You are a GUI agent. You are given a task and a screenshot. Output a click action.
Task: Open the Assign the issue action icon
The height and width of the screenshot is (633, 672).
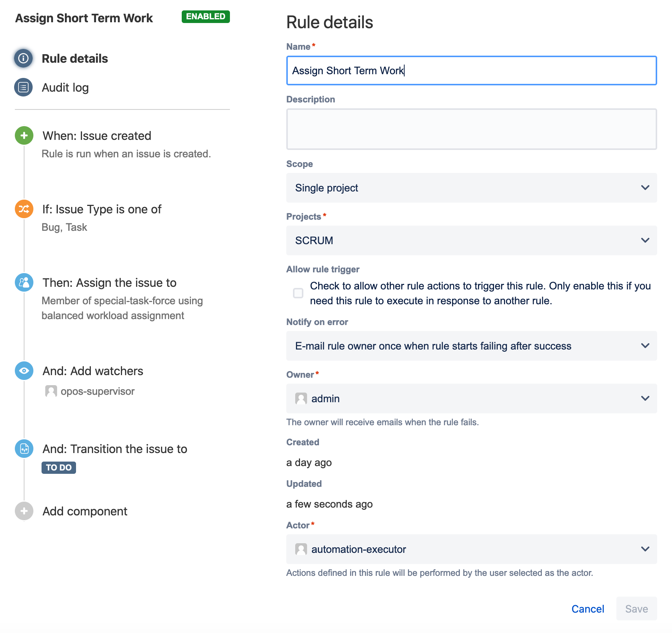24,282
